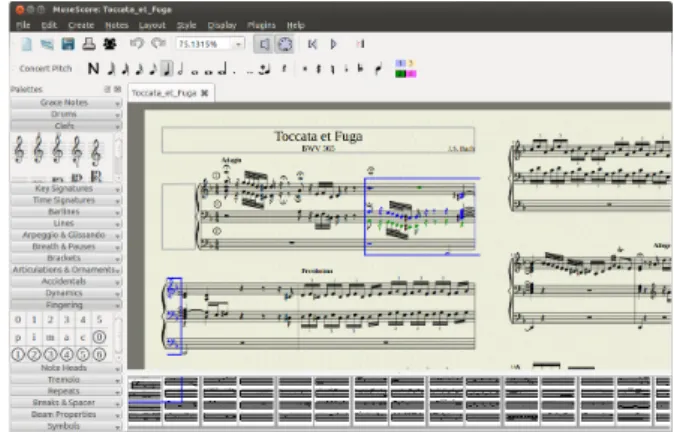Close the Toccata_et_Fuga tab
This screenshot has width=674, height=432.
click(205, 93)
